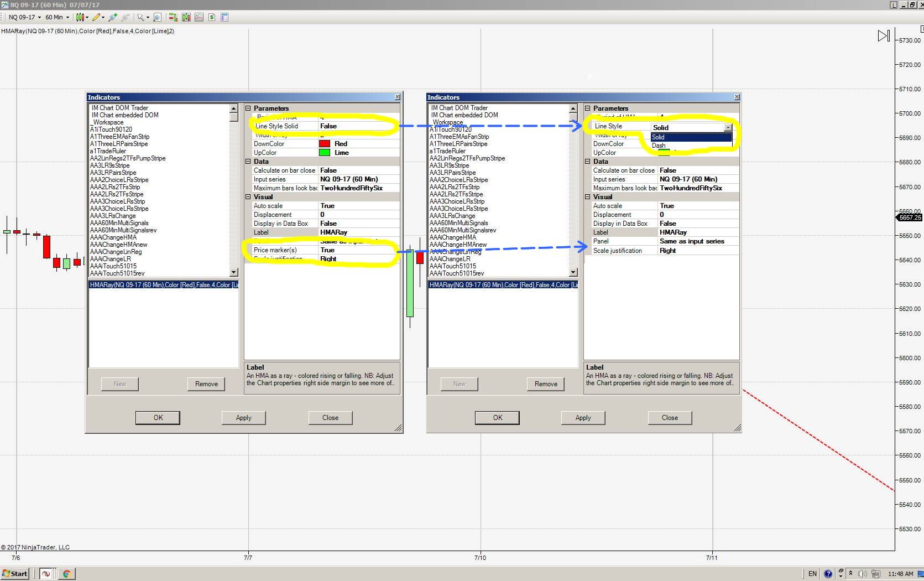The image size is (924, 581).
Task: Click OK in the right Indicators dialog
Action: (497, 418)
